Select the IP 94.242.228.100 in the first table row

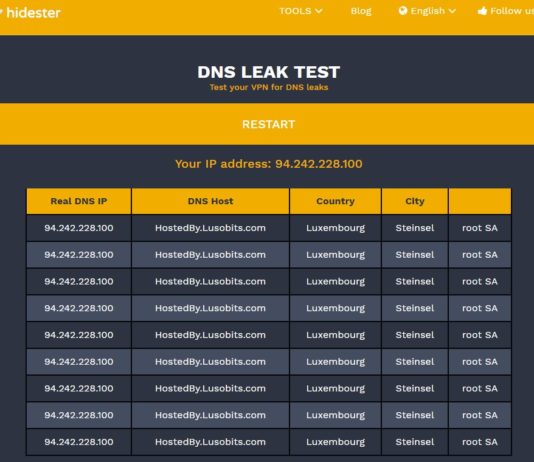tap(79, 228)
